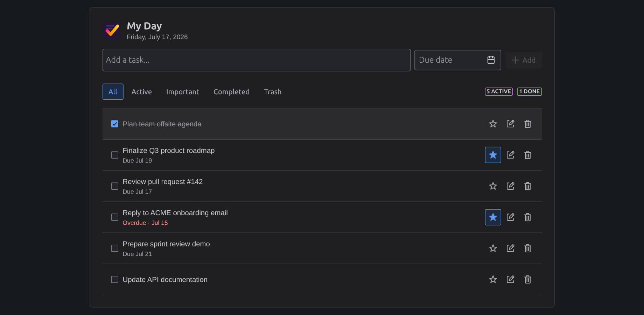Viewport: 644px width, 315px height.
Task: Click the Due date field
Action: (x=457, y=60)
